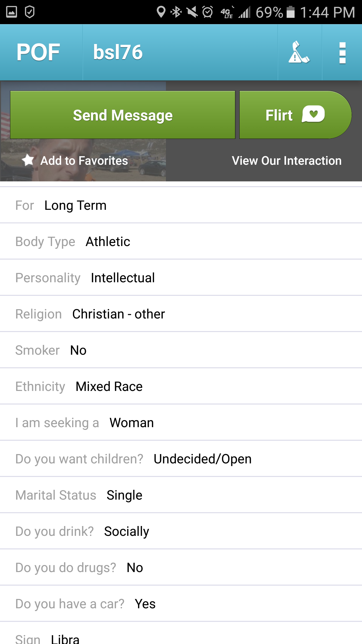Click the Flirt button
Viewport: 362px width, 644px height.
tap(295, 115)
